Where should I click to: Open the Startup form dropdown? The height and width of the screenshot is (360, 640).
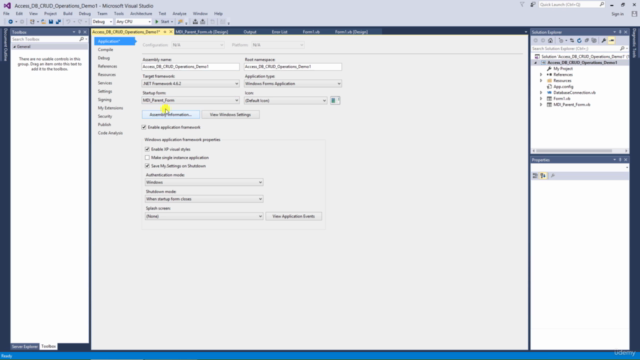pyautogui.click(x=191, y=100)
